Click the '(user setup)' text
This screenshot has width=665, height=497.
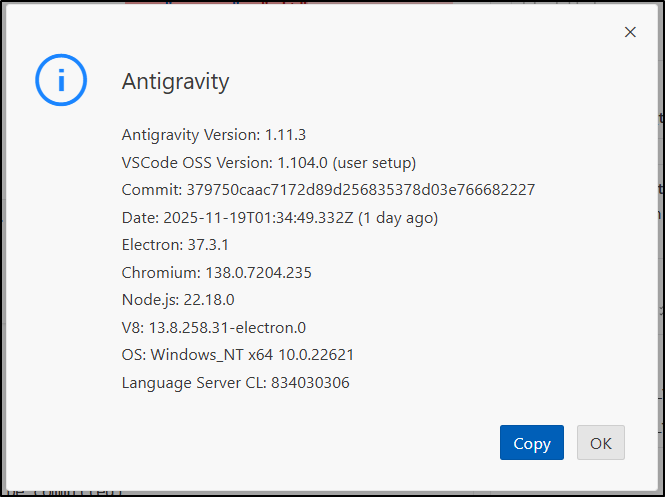[x=374, y=162]
